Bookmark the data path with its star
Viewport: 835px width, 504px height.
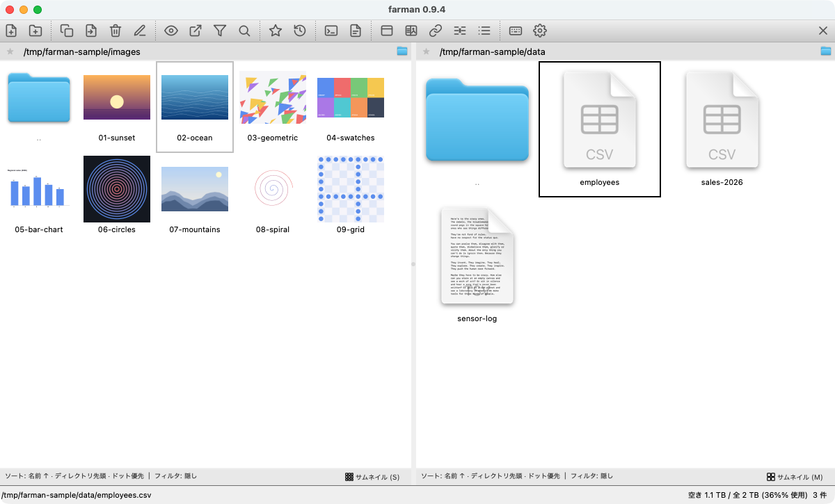(426, 51)
